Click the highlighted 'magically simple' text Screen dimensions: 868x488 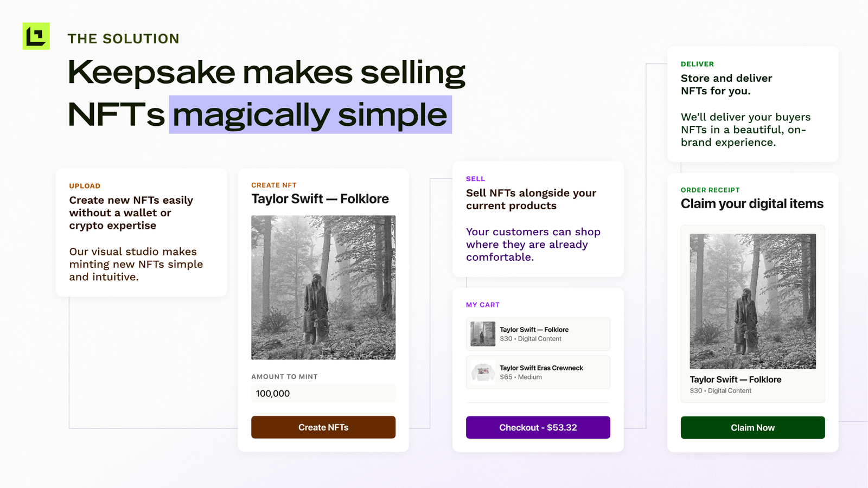310,114
